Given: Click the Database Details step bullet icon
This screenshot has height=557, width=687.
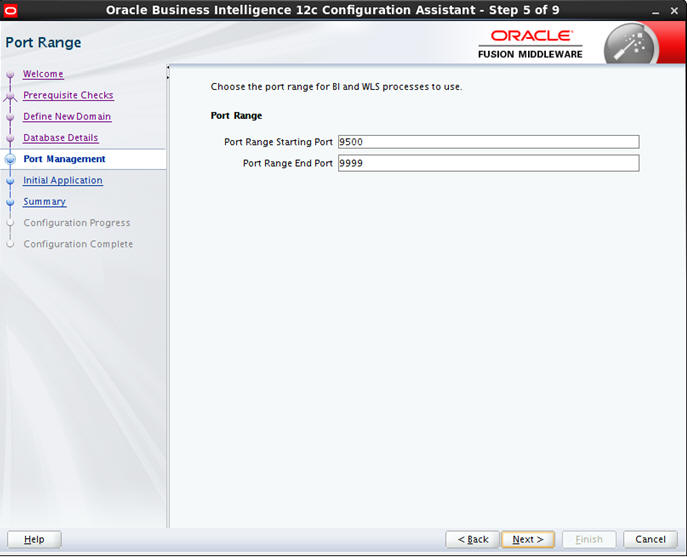Looking at the screenshot, I should point(10,138).
